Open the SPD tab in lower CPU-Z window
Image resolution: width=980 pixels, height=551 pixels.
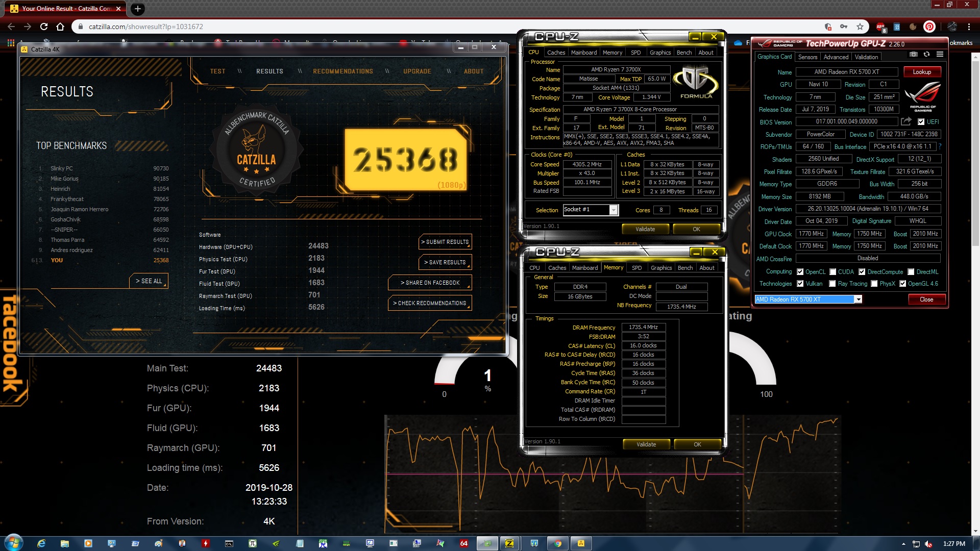point(636,268)
